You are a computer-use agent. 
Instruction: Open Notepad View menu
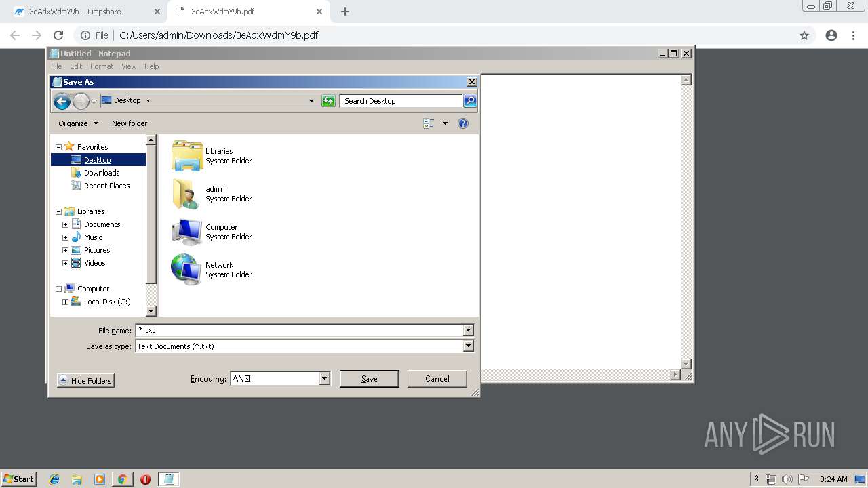129,66
